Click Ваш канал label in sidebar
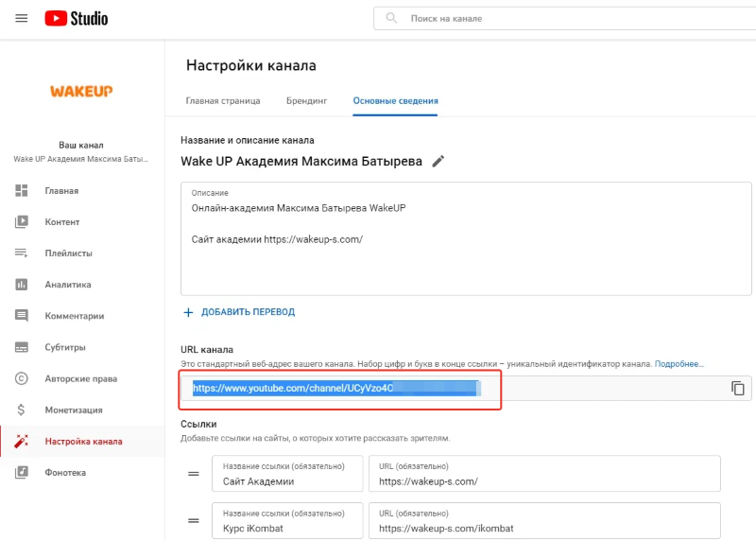 click(x=81, y=145)
